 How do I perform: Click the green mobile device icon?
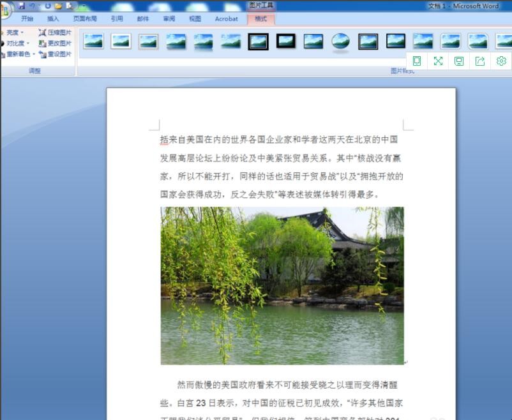(417, 61)
